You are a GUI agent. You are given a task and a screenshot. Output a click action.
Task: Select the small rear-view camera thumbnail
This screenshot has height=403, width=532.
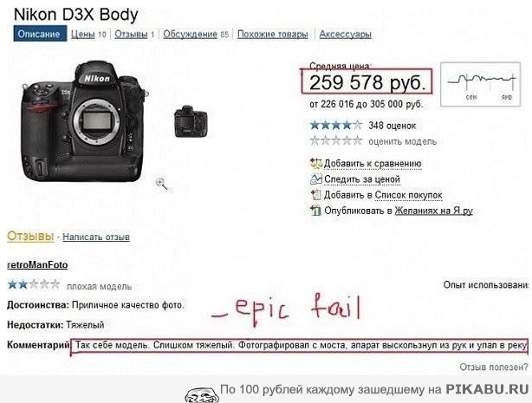tap(191, 121)
